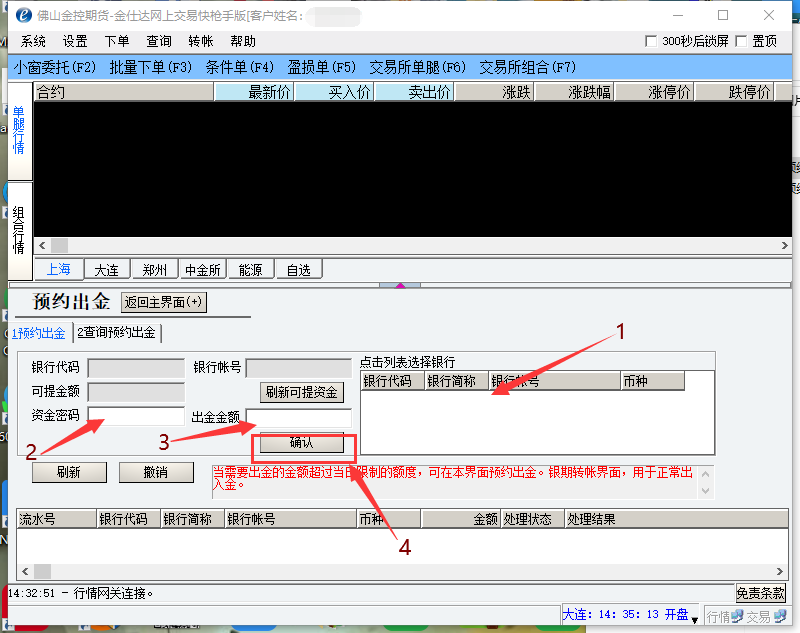This screenshot has width=800, height=633.
Task: Select the 大连 market tab
Action: coord(107,270)
